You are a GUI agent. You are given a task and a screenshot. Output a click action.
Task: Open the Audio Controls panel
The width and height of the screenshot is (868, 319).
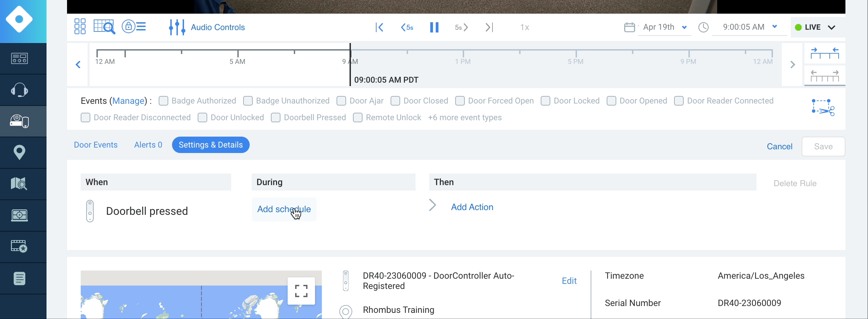coord(218,27)
